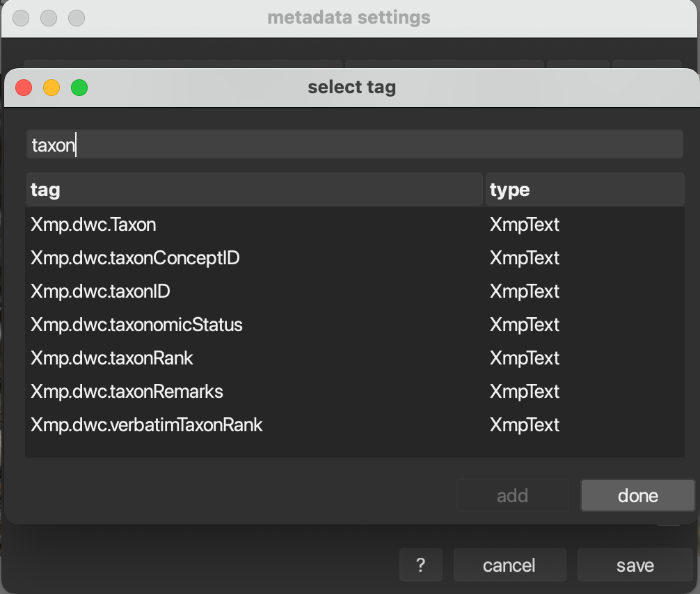
Task: Select Xmp.dwc.taxonRank in the tag list
Action: click(x=354, y=358)
